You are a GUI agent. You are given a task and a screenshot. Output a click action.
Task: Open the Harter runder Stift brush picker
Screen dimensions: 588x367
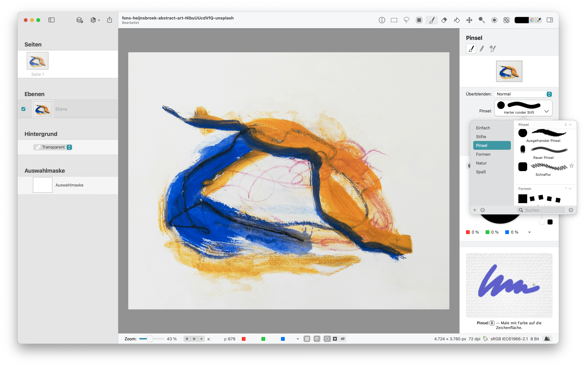(x=523, y=108)
